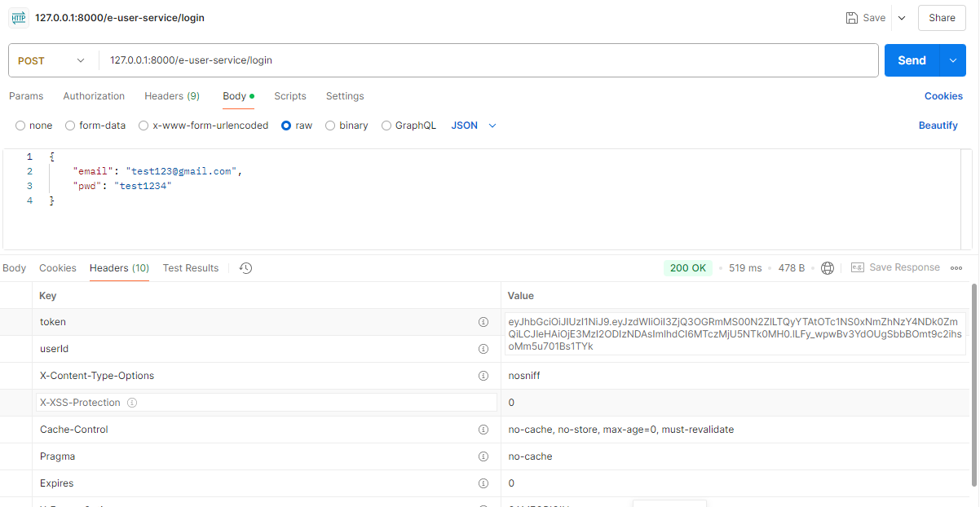Click the 200 OK status badge
980x507 pixels.
[688, 268]
